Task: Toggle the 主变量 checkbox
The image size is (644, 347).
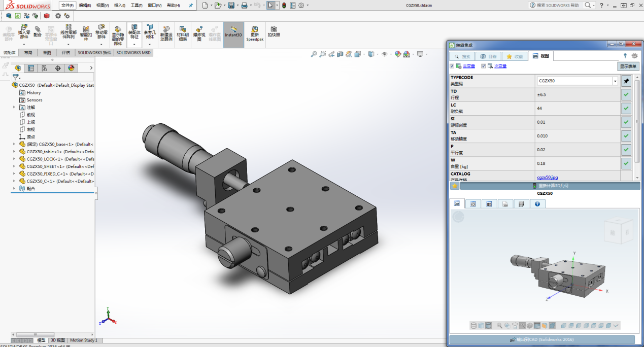Action: click(x=452, y=66)
